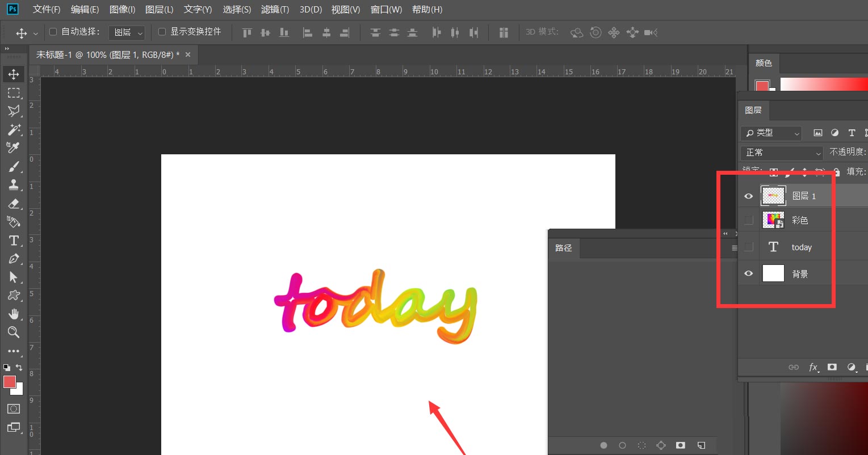Screen dimensions: 868x455
Task: Close 未标题-1 document tab
Action: click(188, 54)
